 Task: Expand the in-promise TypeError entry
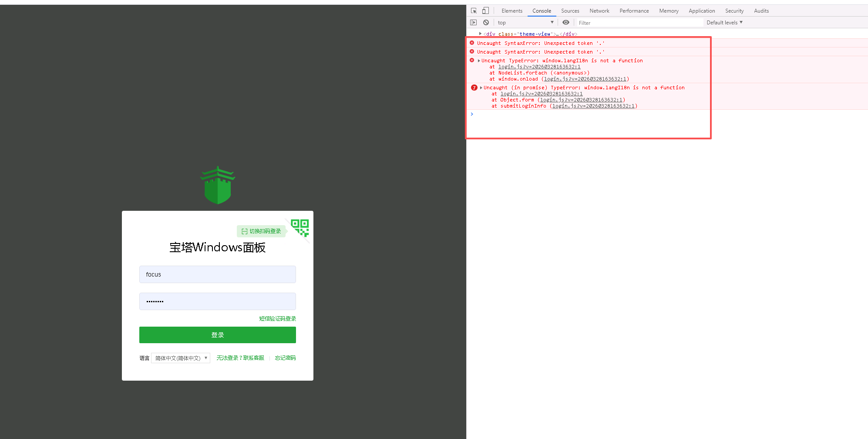[x=481, y=88]
